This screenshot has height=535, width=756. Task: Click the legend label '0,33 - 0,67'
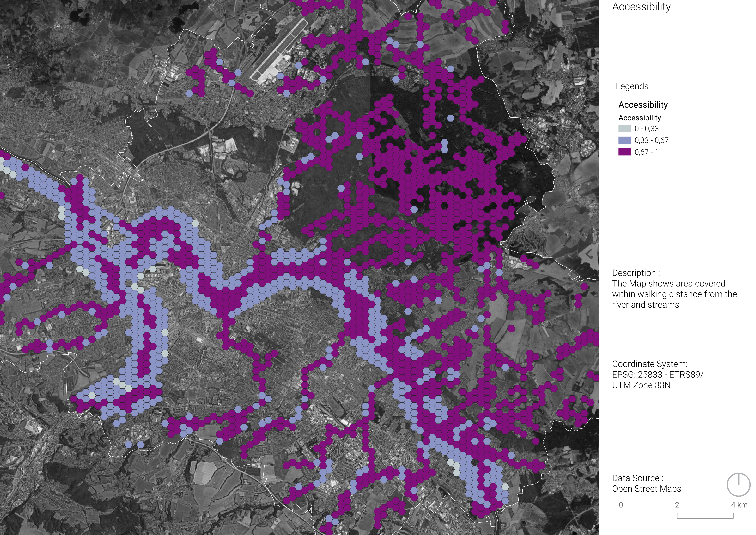pyautogui.click(x=652, y=141)
